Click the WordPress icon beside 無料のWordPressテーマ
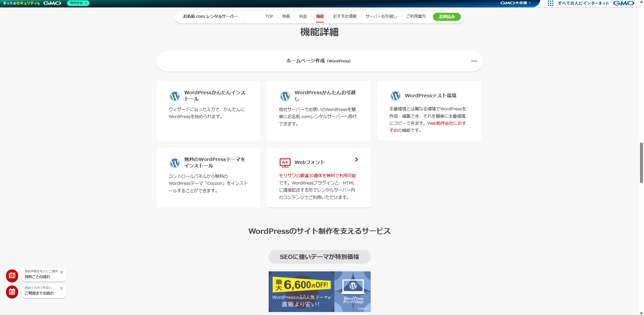 coord(174,163)
